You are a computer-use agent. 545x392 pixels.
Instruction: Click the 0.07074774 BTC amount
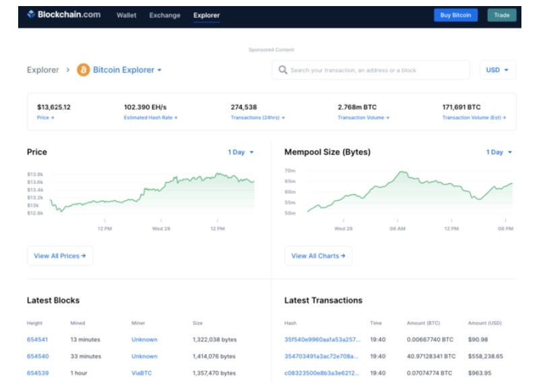[430, 373]
